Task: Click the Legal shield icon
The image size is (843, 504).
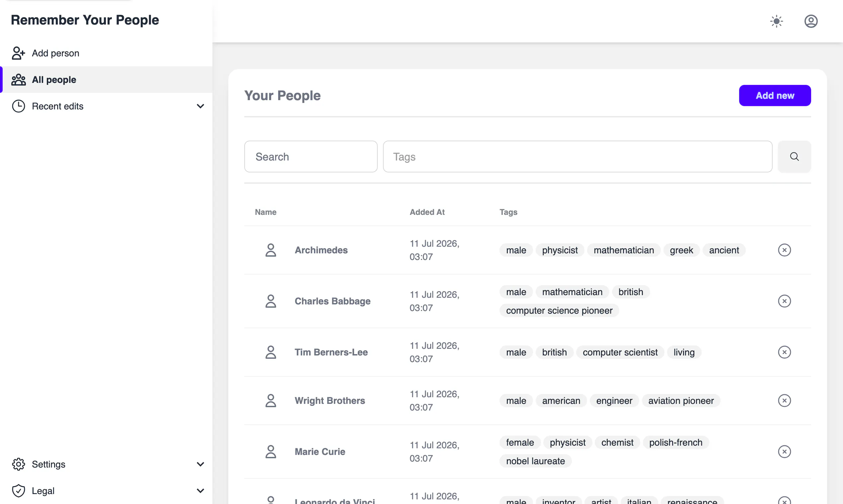Action: [18, 491]
